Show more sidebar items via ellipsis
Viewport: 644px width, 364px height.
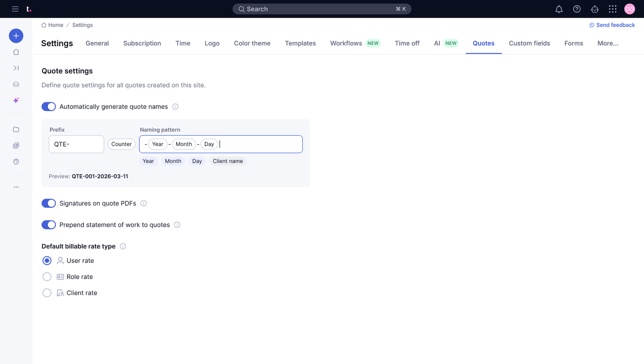tap(16, 187)
